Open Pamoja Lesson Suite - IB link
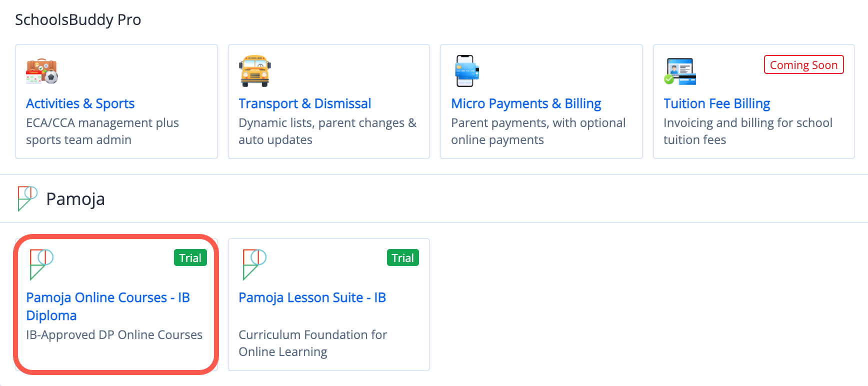 pos(312,297)
